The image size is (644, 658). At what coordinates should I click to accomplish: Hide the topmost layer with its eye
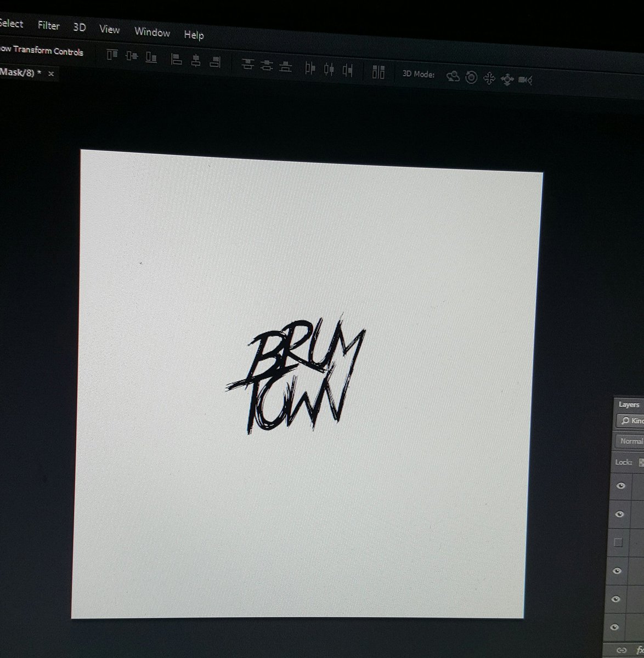[621, 486]
